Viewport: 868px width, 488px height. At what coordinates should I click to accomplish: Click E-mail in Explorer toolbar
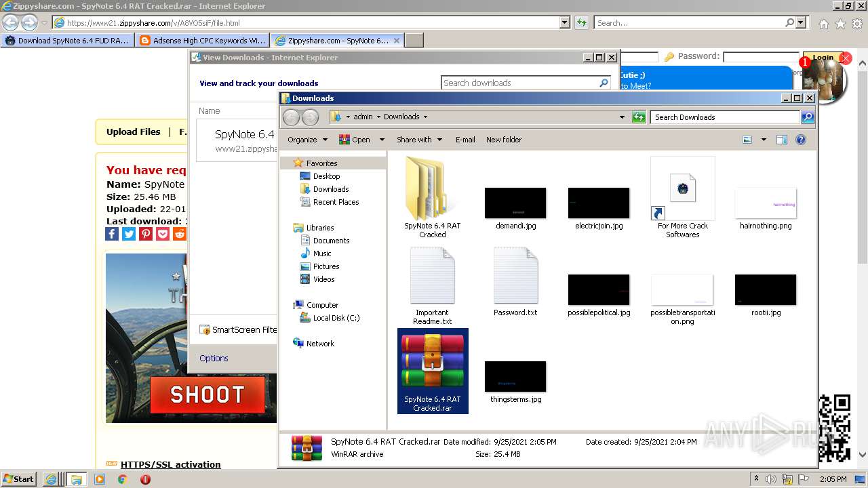click(x=465, y=140)
